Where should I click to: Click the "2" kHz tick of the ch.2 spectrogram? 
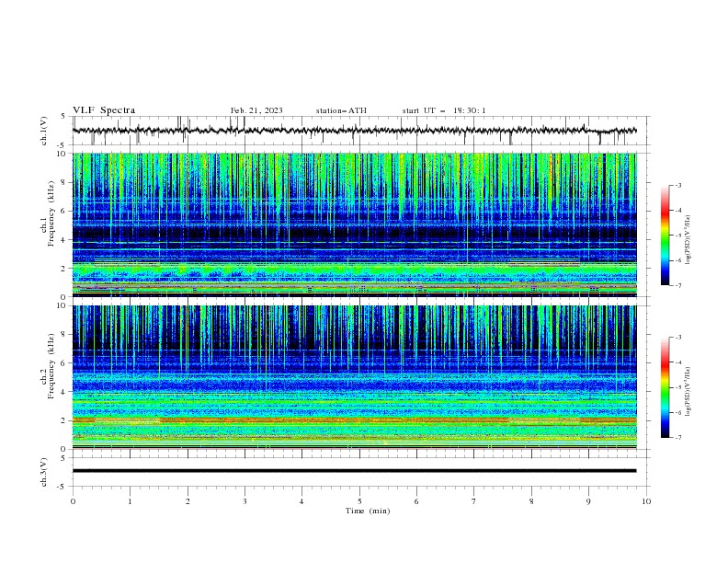(65, 420)
